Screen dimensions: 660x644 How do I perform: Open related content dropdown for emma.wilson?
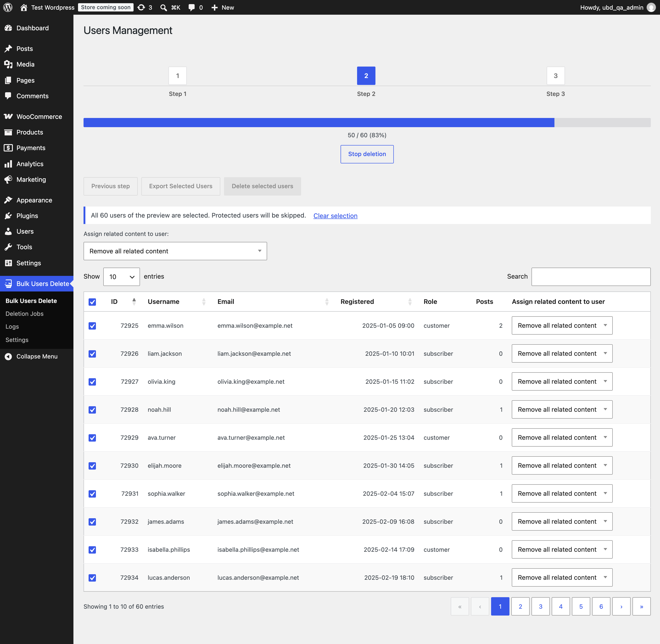click(x=562, y=325)
